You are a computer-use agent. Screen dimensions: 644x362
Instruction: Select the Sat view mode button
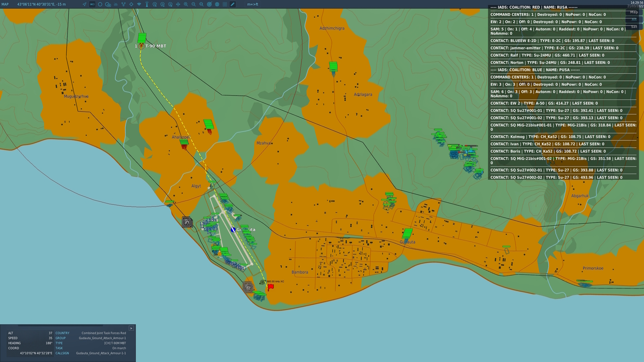pos(634,26)
